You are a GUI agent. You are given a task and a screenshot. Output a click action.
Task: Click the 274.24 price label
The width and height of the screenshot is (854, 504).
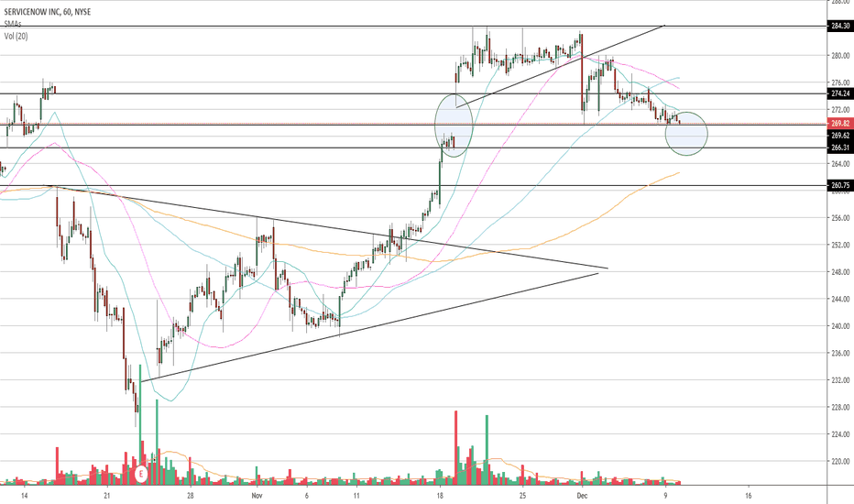[x=840, y=93]
